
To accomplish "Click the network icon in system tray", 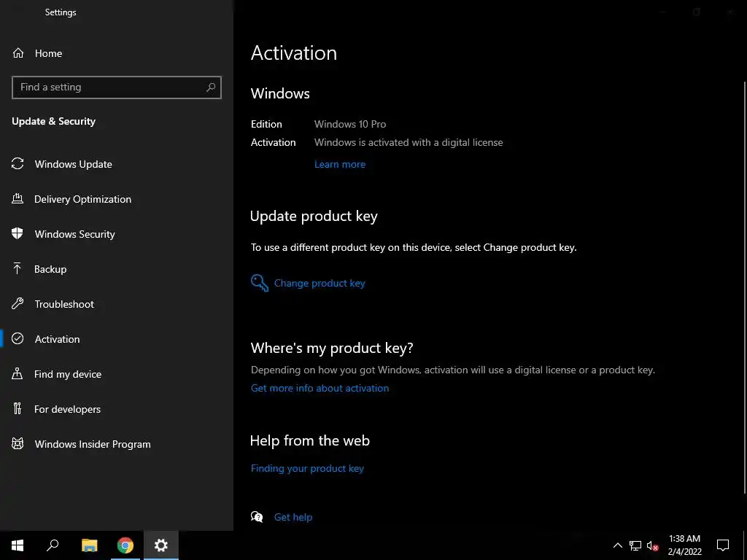I will click(635, 545).
